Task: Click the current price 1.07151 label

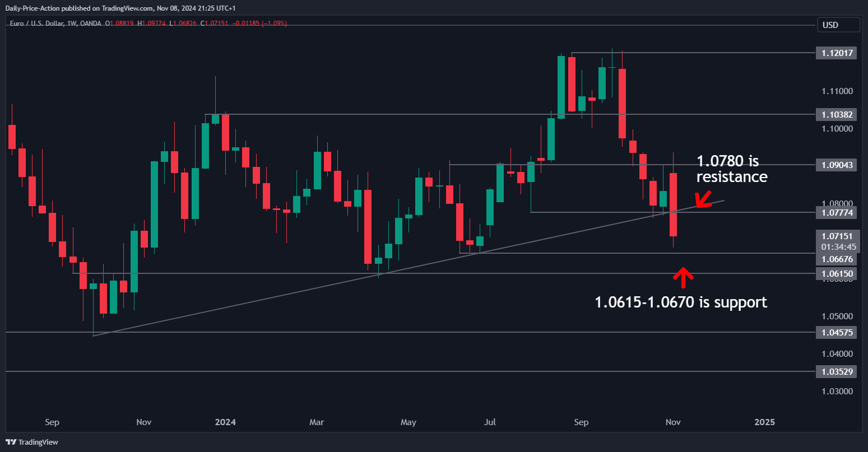Action: [x=837, y=236]
